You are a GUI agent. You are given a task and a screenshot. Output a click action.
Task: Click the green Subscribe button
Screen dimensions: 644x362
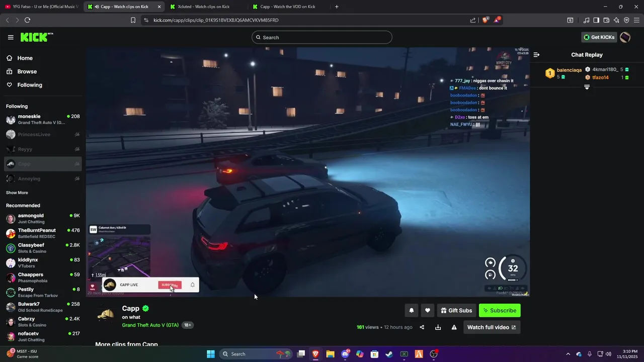point(500,311)
